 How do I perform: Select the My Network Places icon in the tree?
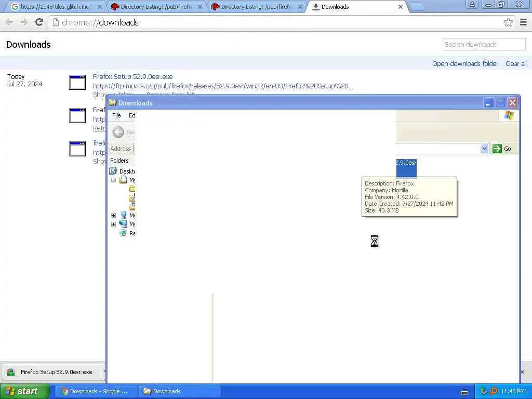(123, 224)
